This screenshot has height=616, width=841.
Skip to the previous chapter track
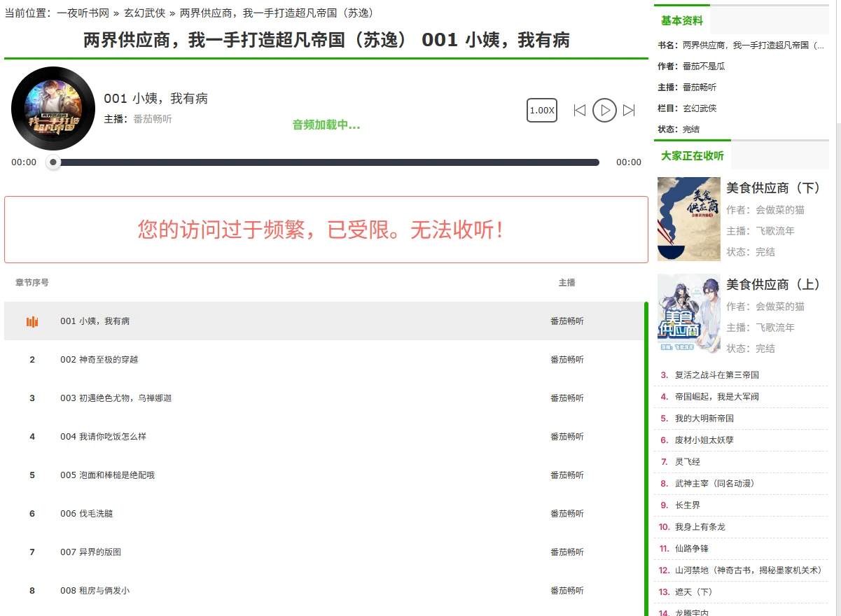(x=579, y=111)
